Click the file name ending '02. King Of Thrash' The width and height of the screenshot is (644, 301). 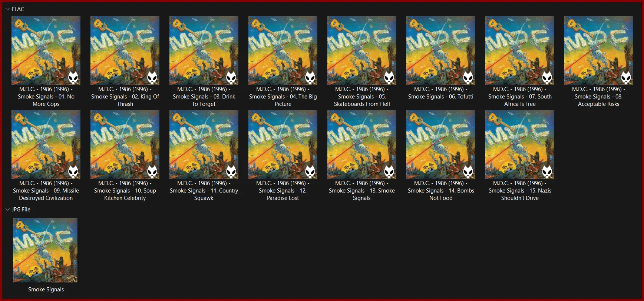[x=125, y=97]
